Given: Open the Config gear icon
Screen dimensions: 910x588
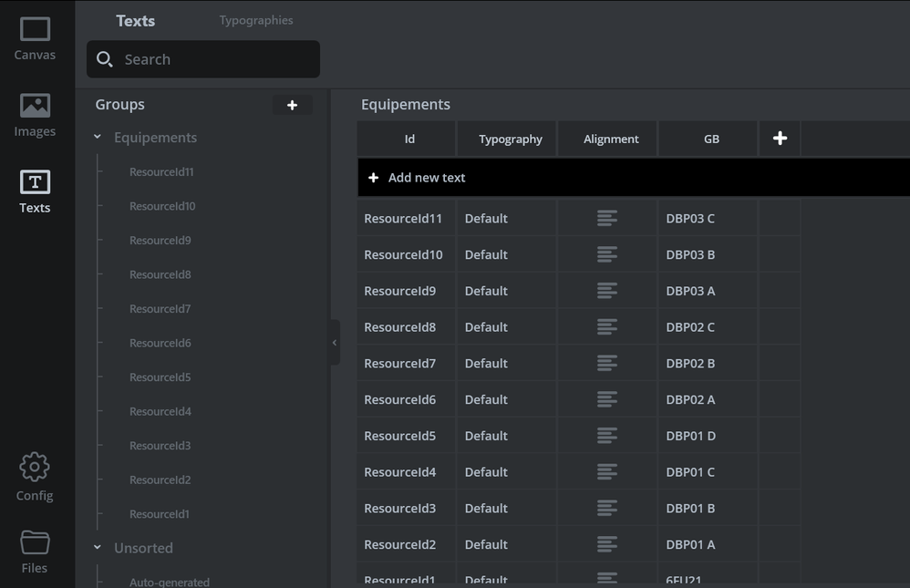Looking at the screenshot, I should [x=35, y=468].
